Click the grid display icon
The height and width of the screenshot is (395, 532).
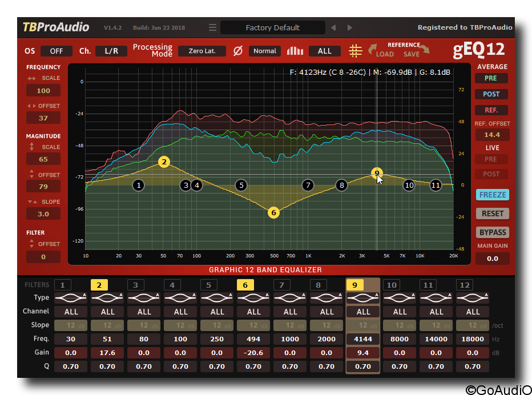(355, 51)
